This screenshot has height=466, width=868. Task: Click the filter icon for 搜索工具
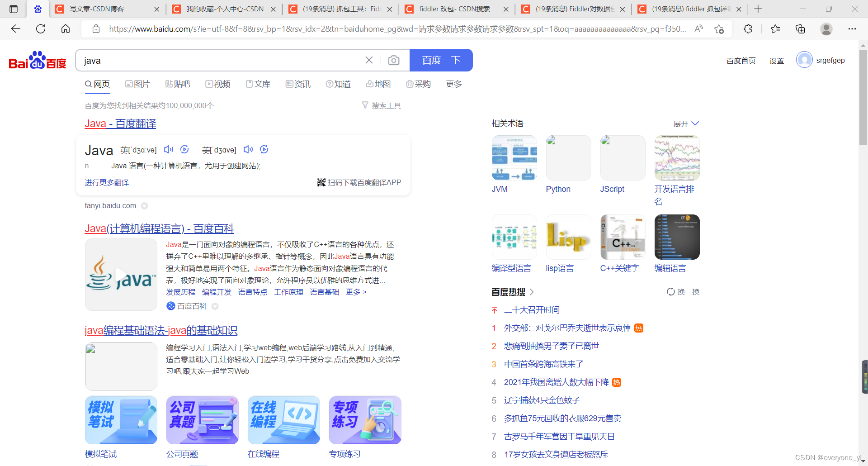[365, 105]
